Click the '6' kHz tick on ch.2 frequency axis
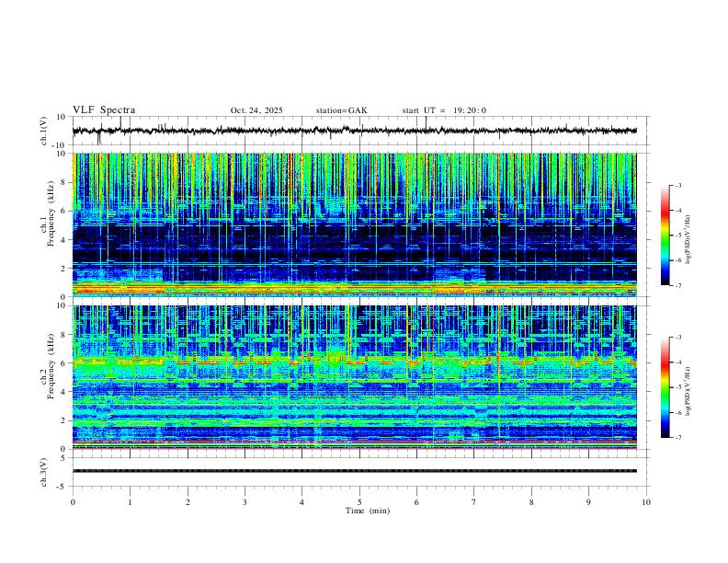728x563 pixels. (64, 363)
